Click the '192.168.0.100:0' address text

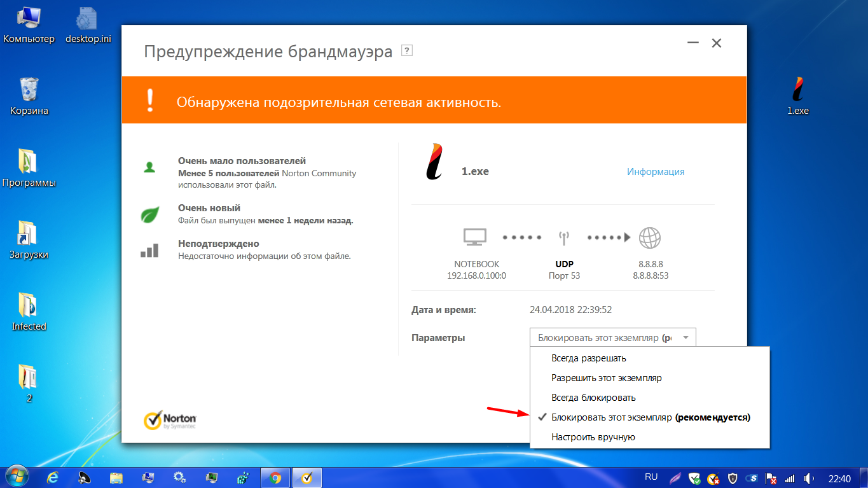pyautogui.click(x=477, y=276)
